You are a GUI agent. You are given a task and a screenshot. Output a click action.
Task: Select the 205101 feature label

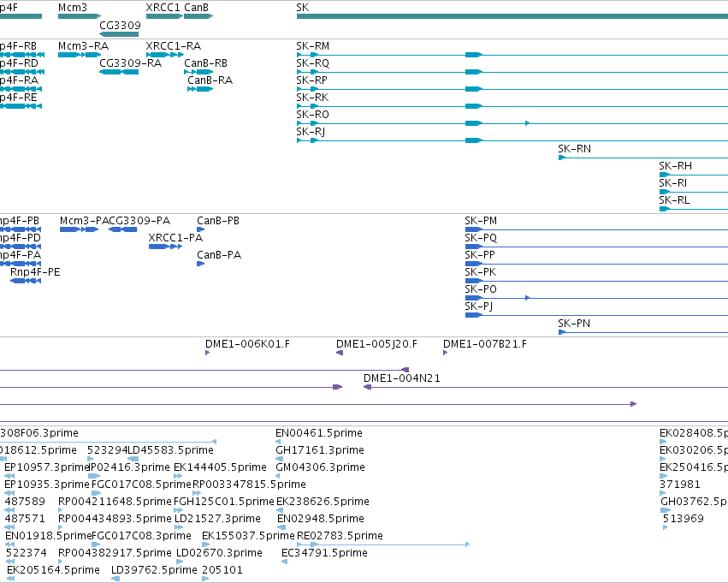click(222, 570)
